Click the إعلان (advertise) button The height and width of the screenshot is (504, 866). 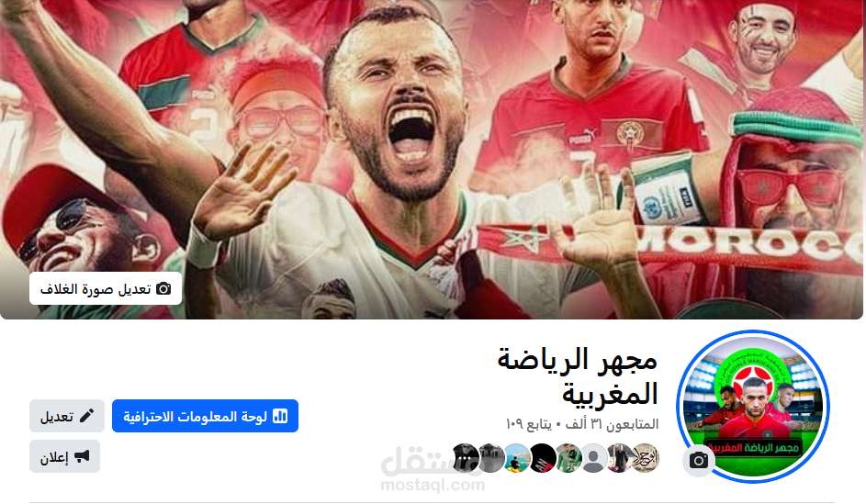(64, 456)
